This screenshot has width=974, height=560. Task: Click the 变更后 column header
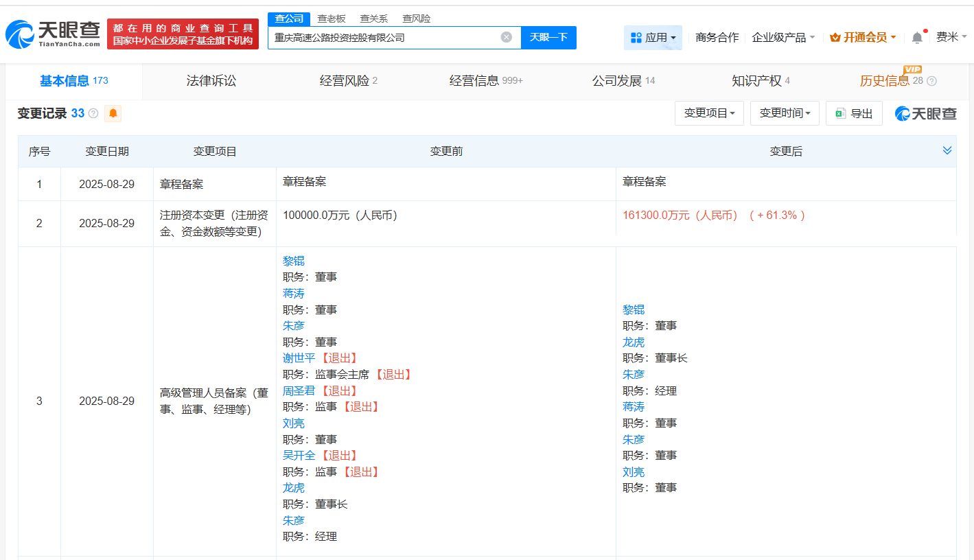tap(786, 152)
